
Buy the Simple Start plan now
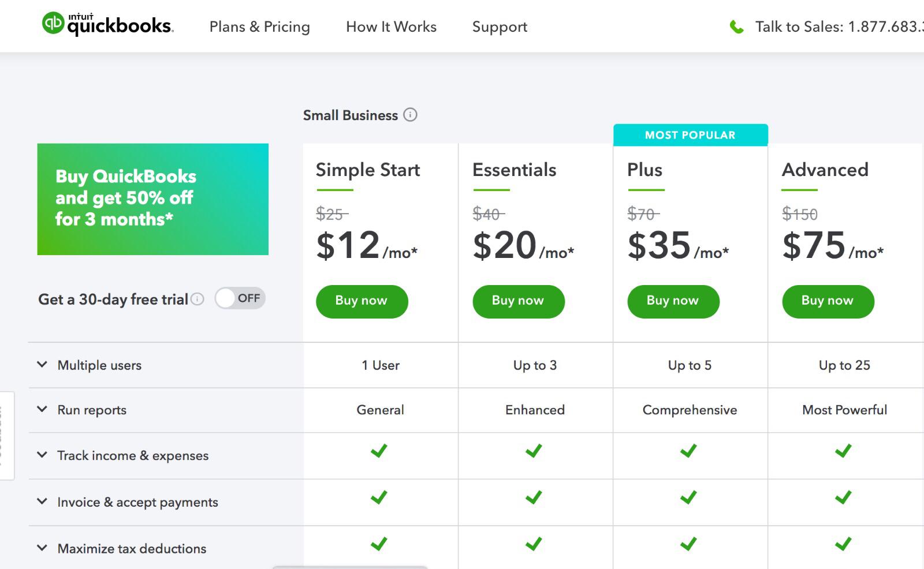coord(362,301)
